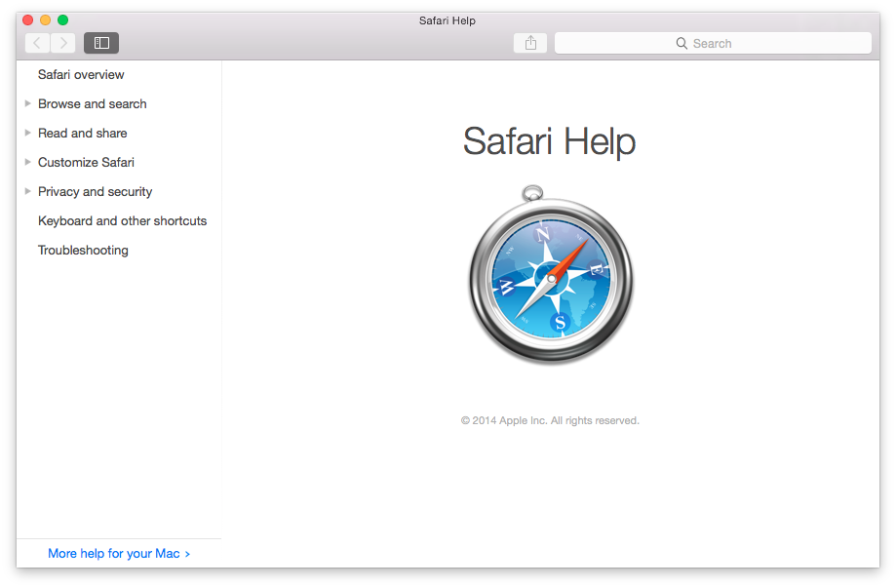The image size is (896, 588).
Task: Expand the Browse and search triangle
Action: (x=27, y=104)
